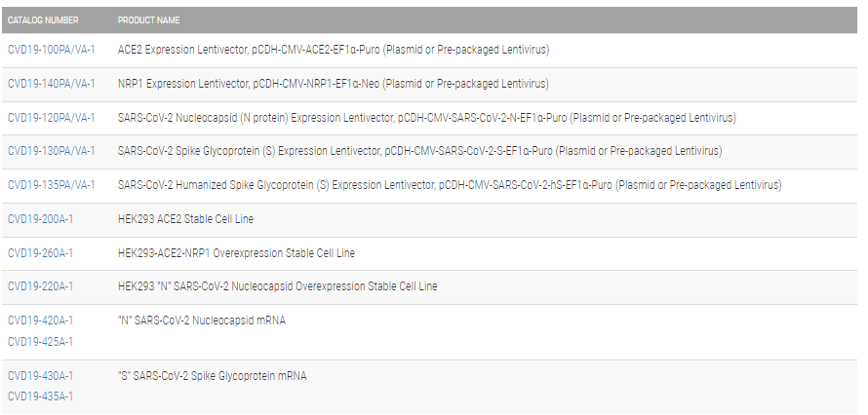868x415 pixels.
Task: Select the CVD19-435A-1 catalog link
Action: [40, 396]
